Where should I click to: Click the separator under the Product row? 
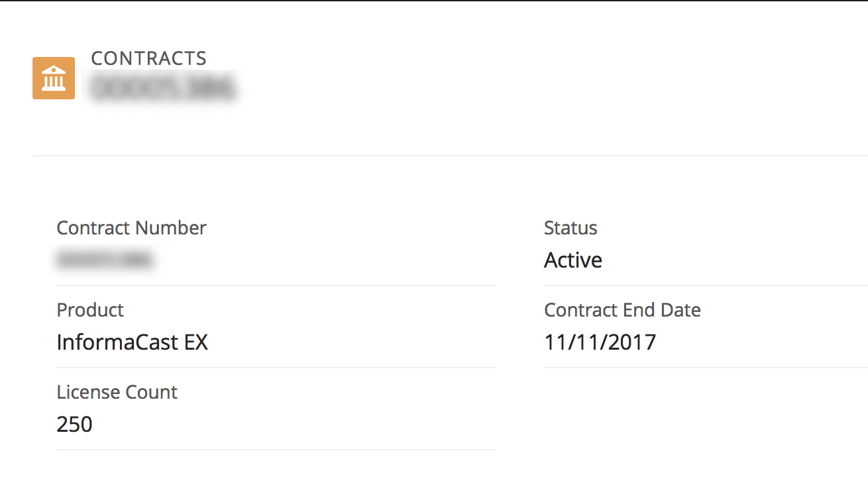click(276, 368)
